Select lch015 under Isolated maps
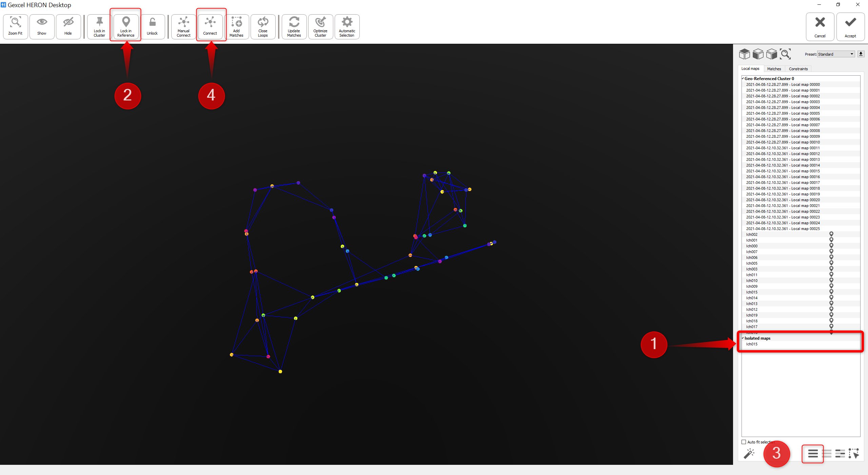Image resolution: width=868 pixels, height=475 pixels. 752,344
